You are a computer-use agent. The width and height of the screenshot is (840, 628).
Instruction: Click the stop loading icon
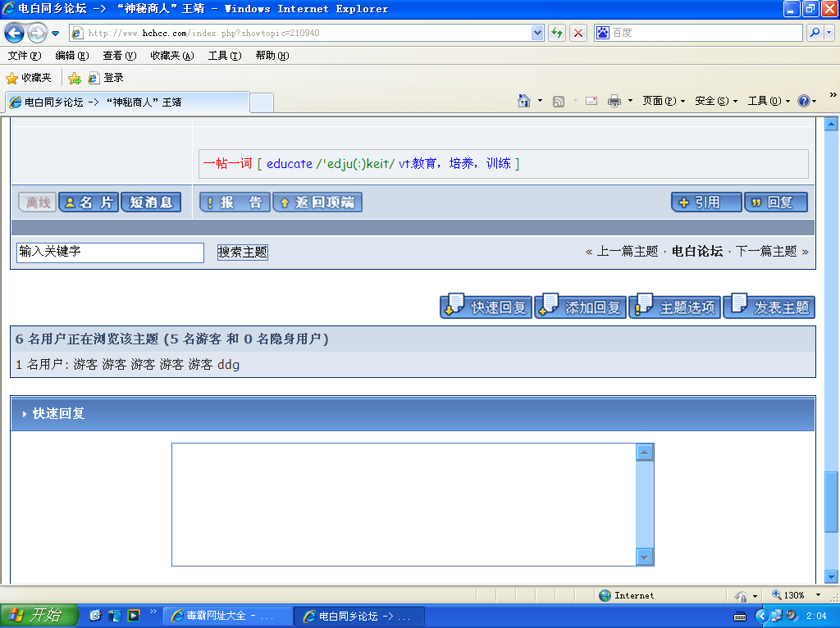[578, 33]
